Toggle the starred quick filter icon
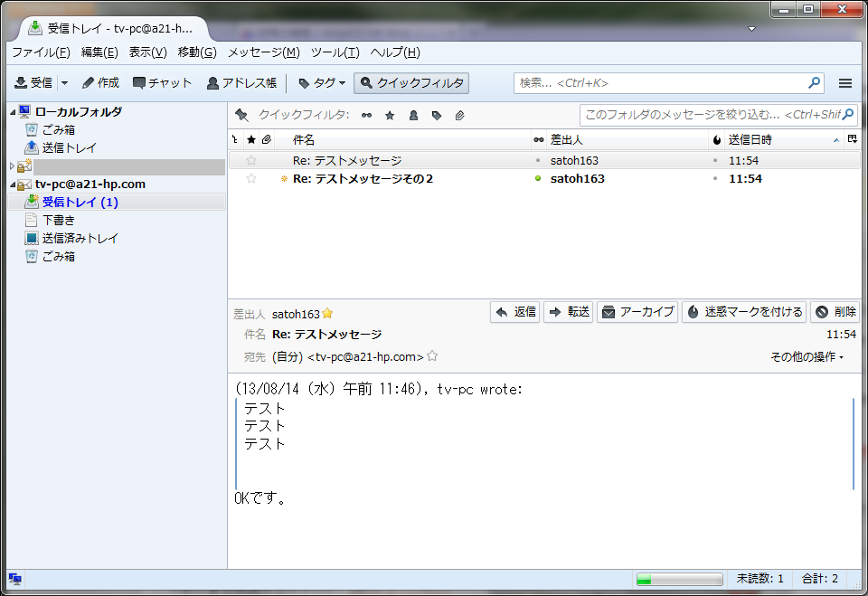The width and height of the screenshot is (868, 596). [390, 115]
